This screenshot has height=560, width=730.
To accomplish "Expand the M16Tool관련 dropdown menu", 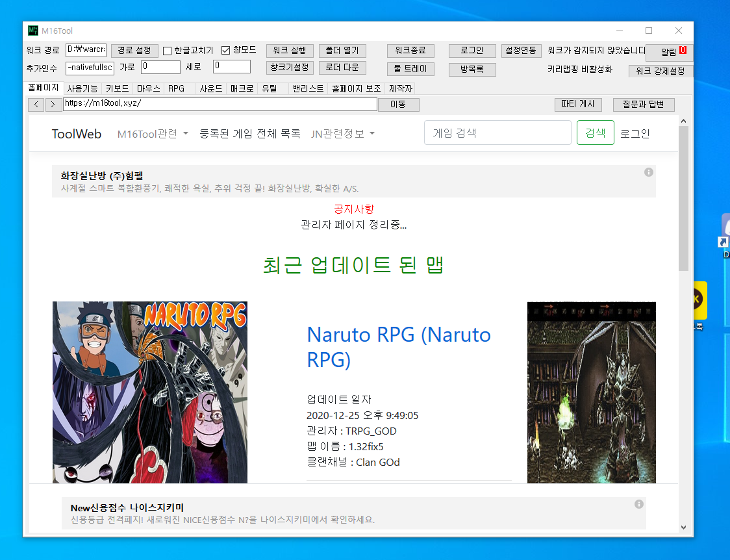I will [153, 134].
